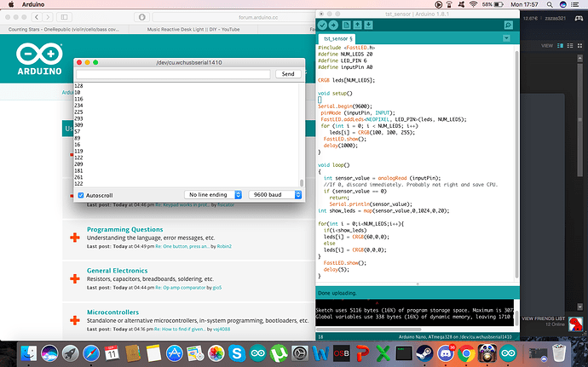This screenshot has width=588, height=367.
Task: Toggle the Autoscroll checkbox
Action: (x=81, y=195)
